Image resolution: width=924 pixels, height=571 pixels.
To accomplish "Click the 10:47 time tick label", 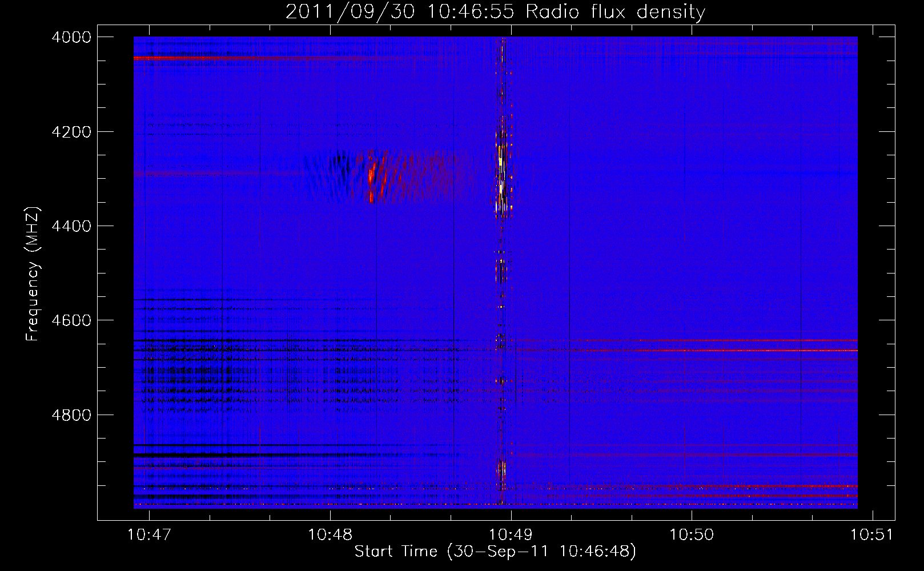I will (x=149, y=534).
